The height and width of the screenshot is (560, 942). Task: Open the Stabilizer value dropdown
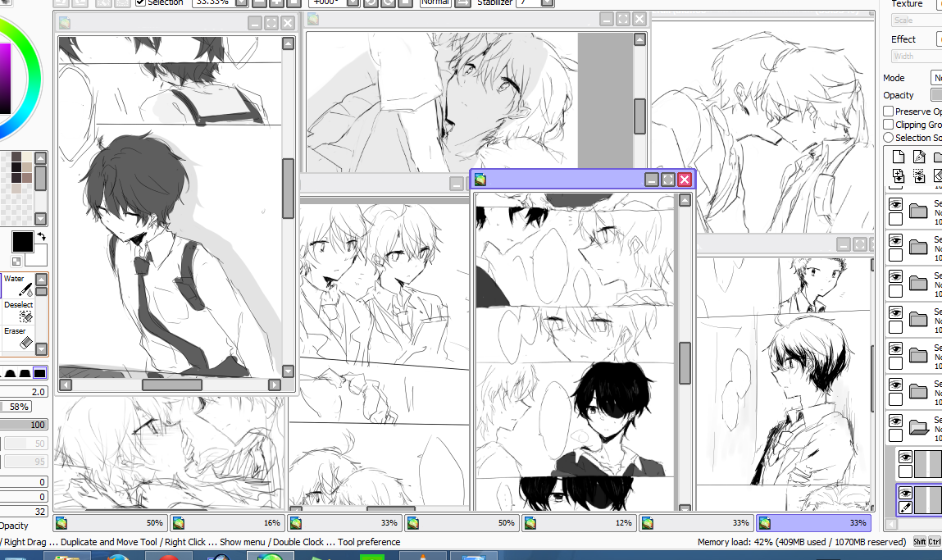(x=547, y=2)
